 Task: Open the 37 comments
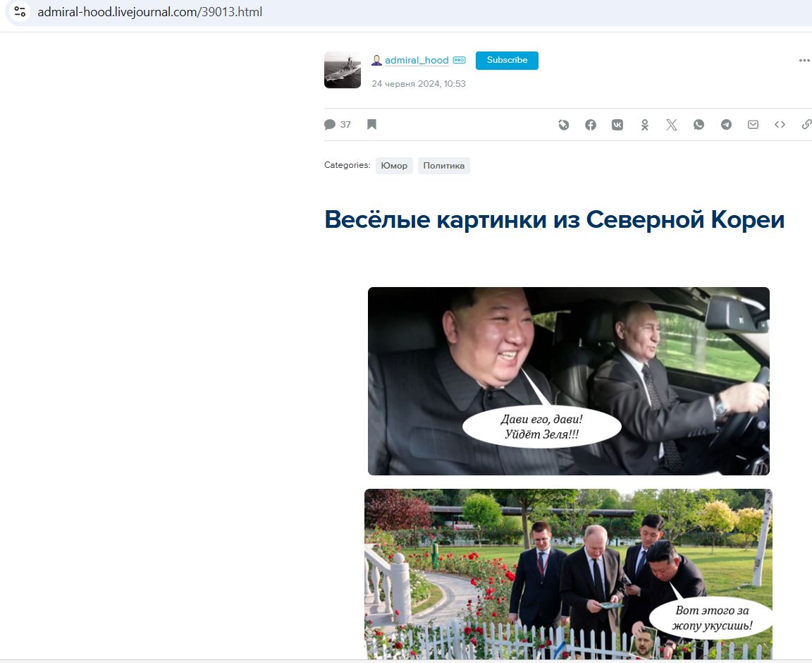point(338,124)
